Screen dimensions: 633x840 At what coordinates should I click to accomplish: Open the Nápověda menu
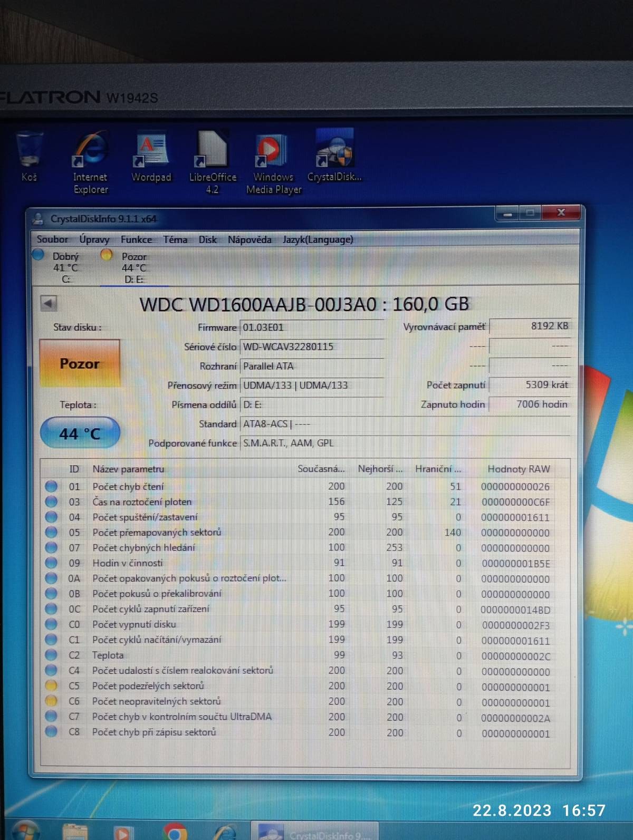click(250, 239)
